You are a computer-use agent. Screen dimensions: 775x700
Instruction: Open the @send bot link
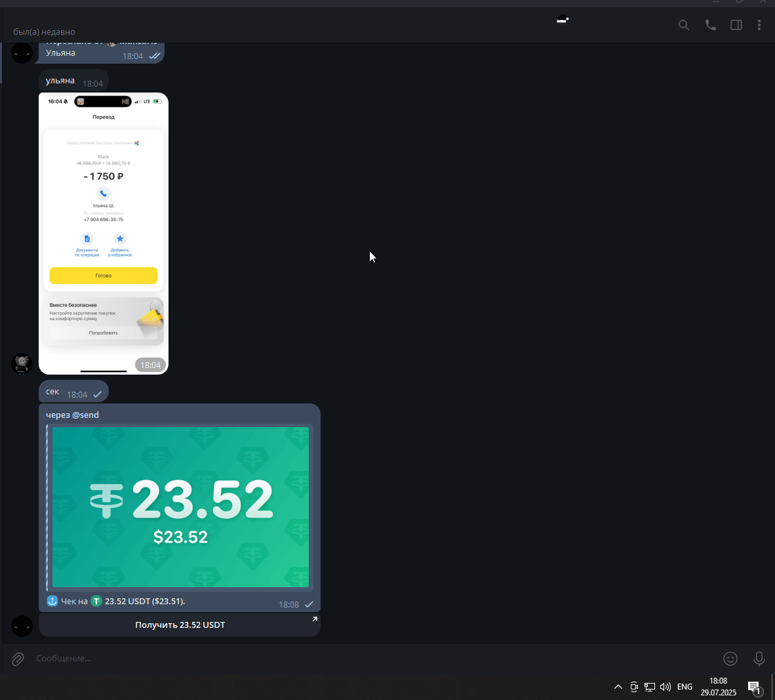click(x=85, y=415)
